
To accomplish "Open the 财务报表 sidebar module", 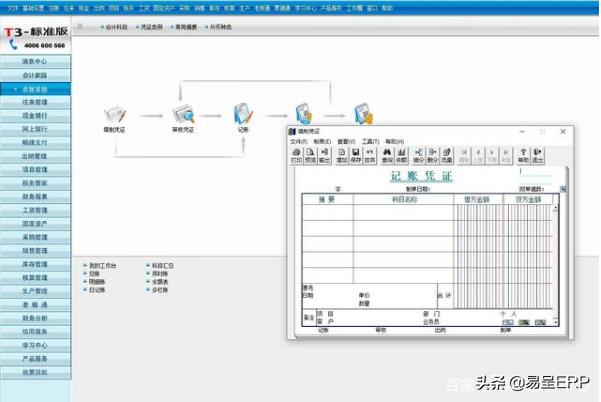I will pyautogui.click(x=36, y=197).
